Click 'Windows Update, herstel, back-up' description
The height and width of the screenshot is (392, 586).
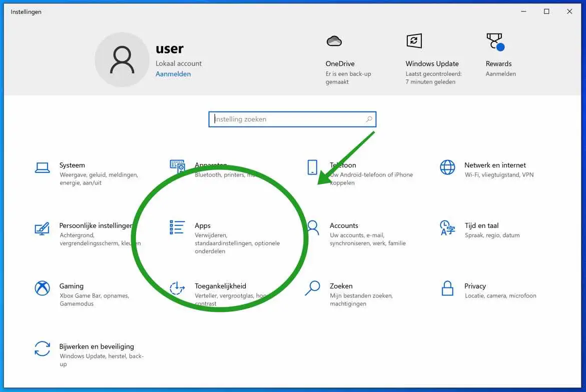[102, 360]
